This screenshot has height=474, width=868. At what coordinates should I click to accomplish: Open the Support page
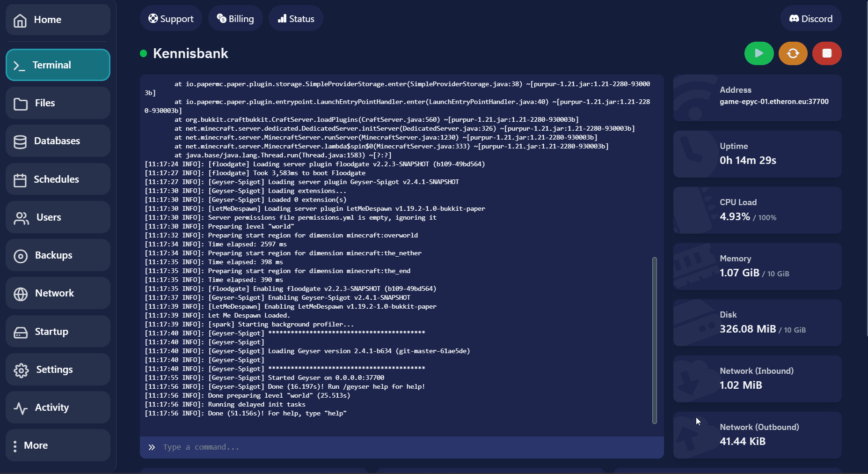pyautogui.click(x=171, y=19)
